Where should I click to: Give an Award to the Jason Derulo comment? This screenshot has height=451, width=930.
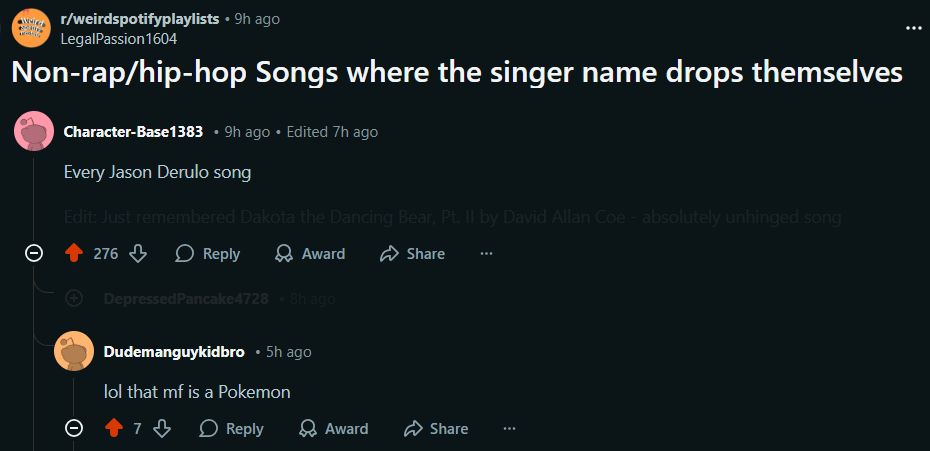[x=310, y=254]
